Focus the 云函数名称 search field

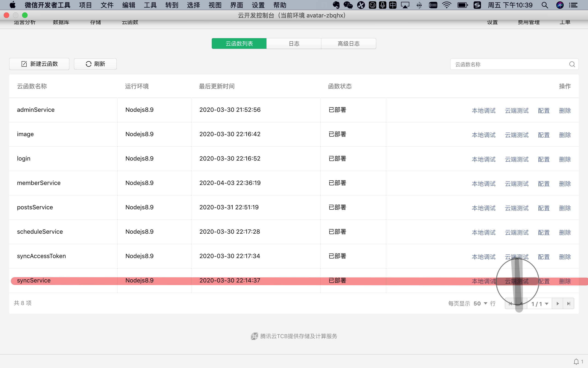(514, 64)
